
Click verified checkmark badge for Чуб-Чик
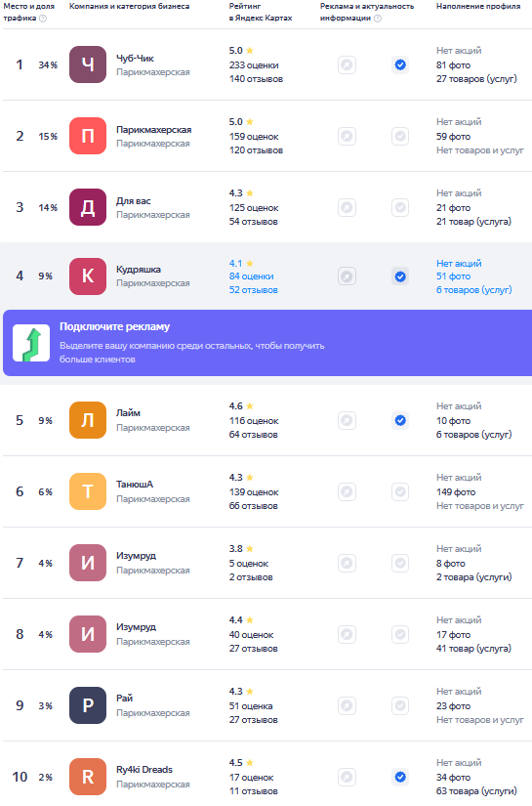point(400,64)
